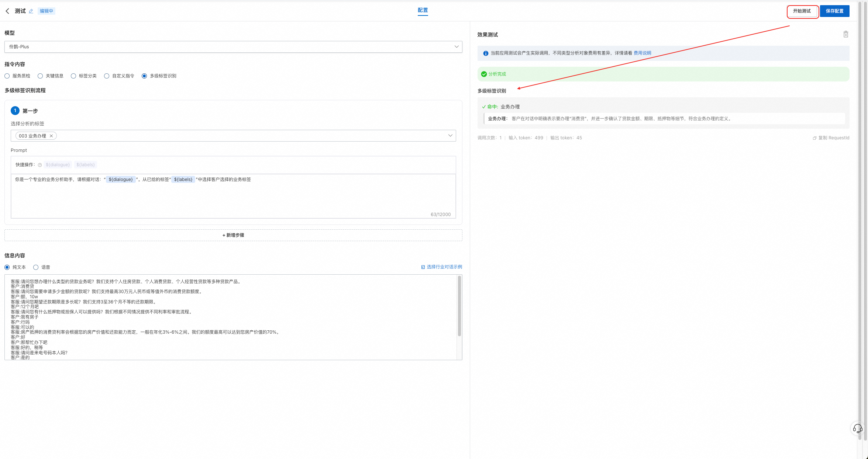Edit the name 测试 with pencil icon
This screenshot has height=459, width=868.
(31, 11)
